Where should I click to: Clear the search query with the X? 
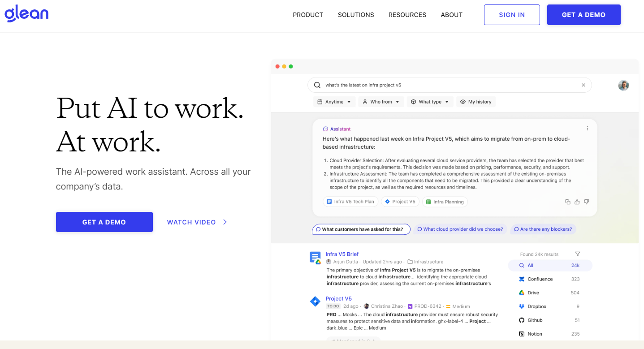(583, 85)
